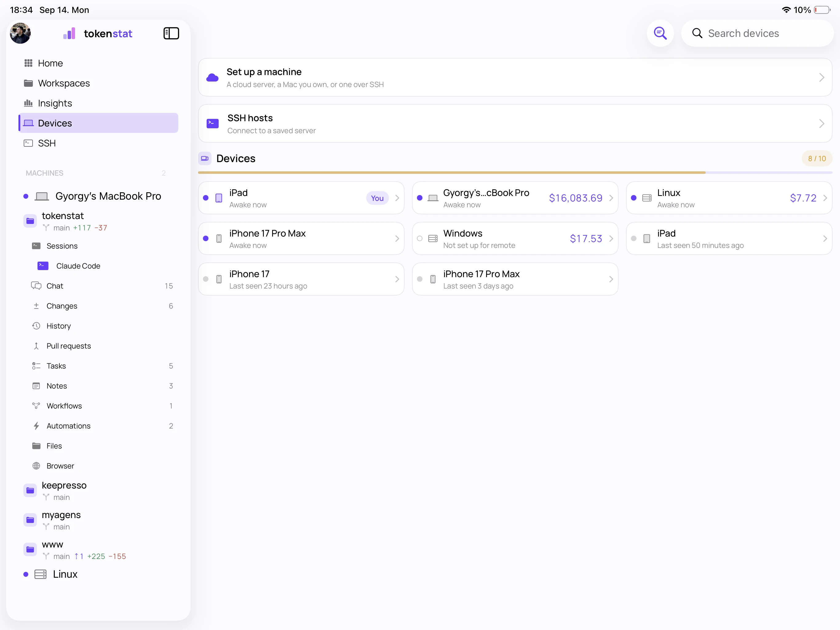Click the battery indicator in status bar
Image resolution: width=840 pixels, height=630 pixels.
pos(822,10)
